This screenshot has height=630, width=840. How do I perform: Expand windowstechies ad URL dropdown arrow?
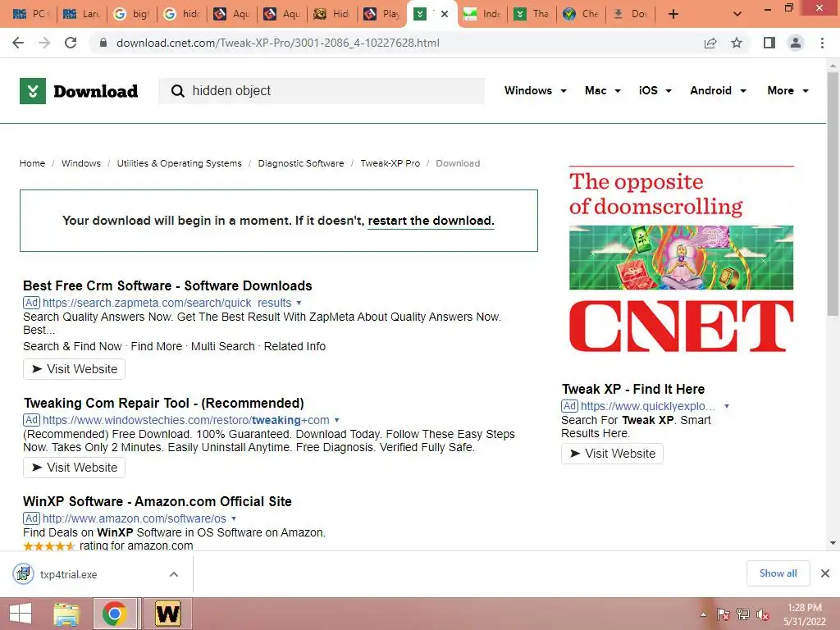coord(337,420)
